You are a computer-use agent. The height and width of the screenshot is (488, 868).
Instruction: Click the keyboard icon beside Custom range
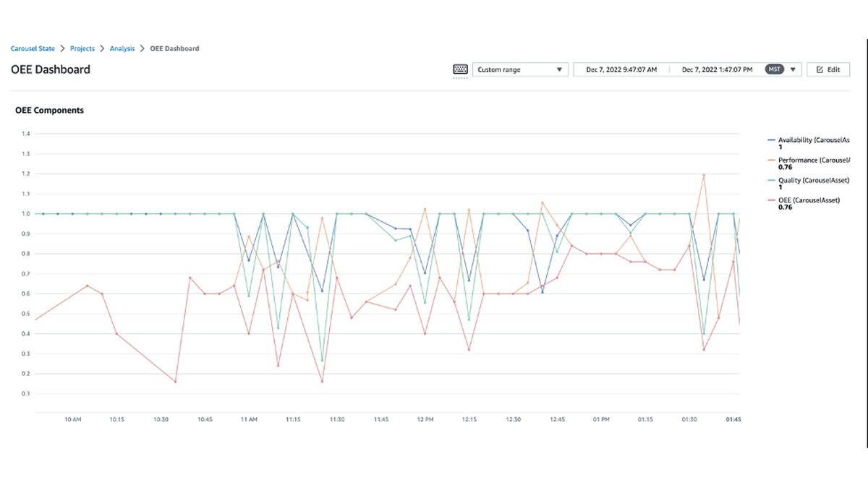tap(461, 69)
